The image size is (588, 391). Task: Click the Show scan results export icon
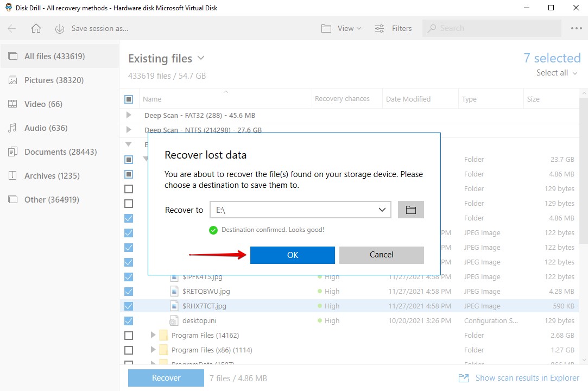click(464, 378)
